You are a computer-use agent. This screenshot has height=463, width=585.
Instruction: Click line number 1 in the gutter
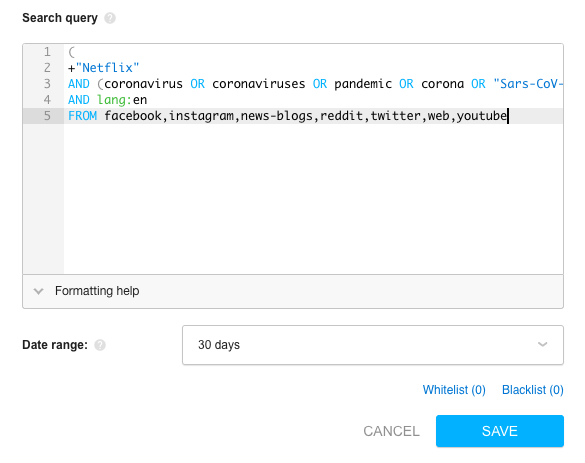[47, 52]
